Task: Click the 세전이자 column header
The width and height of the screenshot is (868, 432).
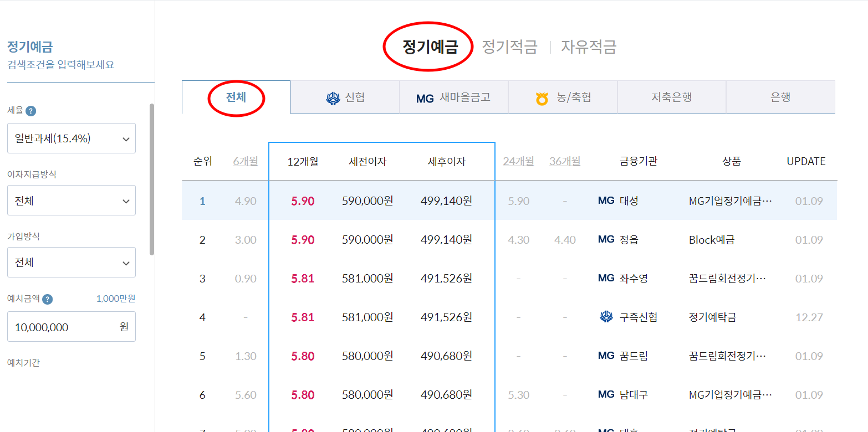Action: coord(367,162)
